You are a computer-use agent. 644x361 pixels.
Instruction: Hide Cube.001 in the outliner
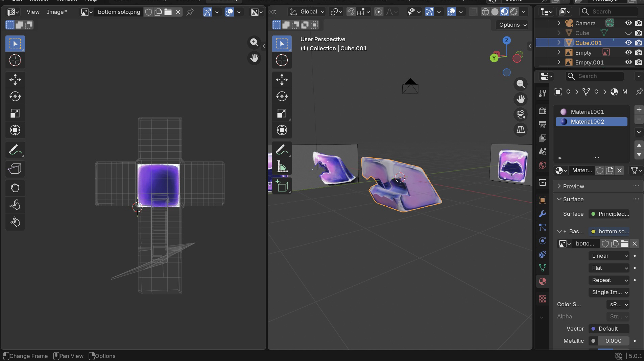[x=628, y=43]
